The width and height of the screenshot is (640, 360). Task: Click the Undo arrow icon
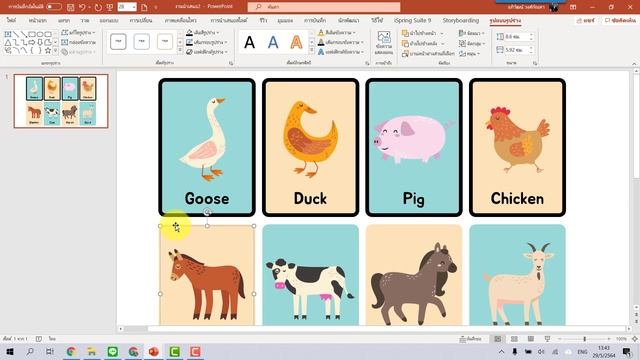coord(82,7)
